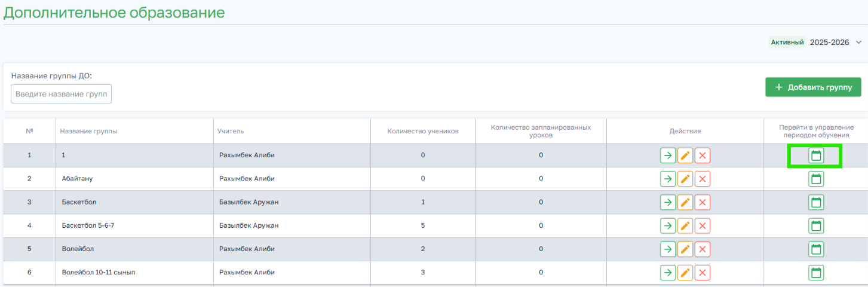Click the delete X for the Волейбол row
Image resolution: width=868 pixels, height=287 pixels.
[x=703, y=249]
